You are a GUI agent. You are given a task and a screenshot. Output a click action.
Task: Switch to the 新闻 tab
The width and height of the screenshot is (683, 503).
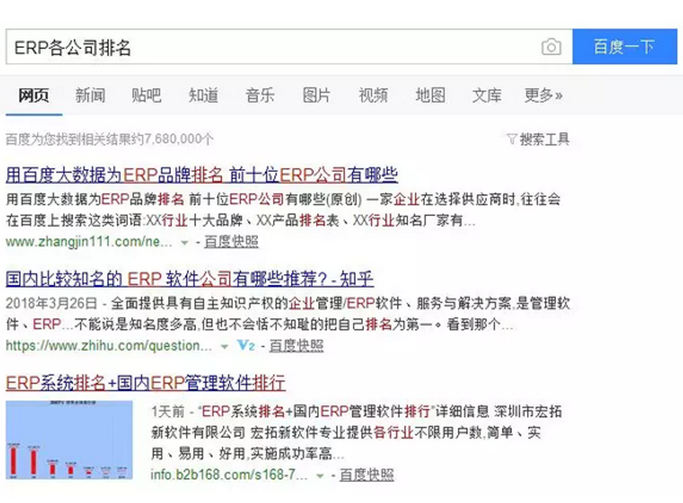point(90,95)
